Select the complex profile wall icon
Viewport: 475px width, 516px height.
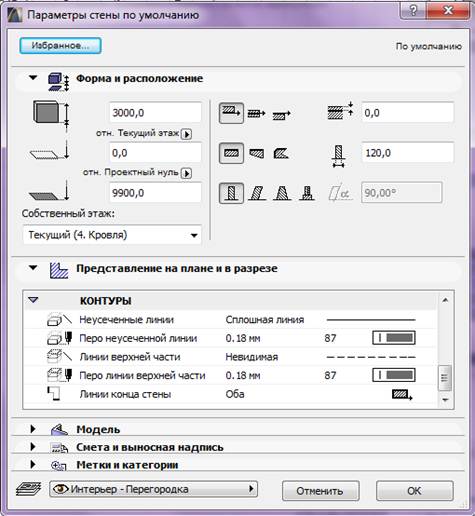307,193
